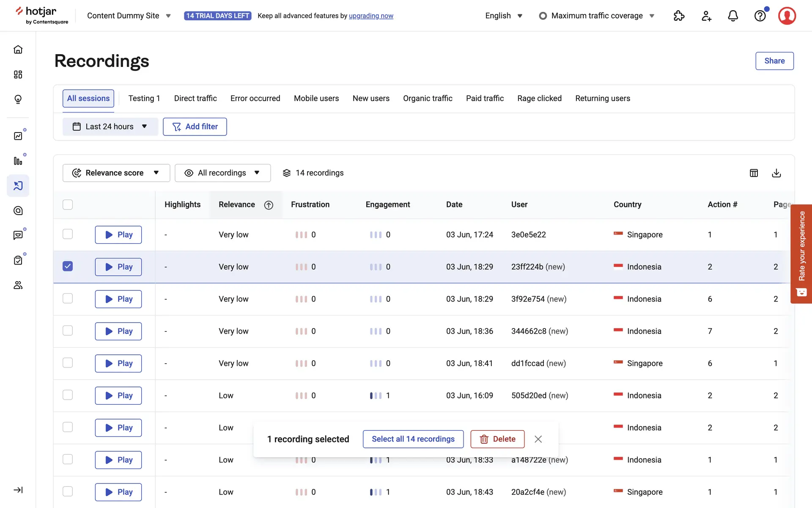Open Recordings icon in left sidebar
Screen dimensions: 812x508
18,186
